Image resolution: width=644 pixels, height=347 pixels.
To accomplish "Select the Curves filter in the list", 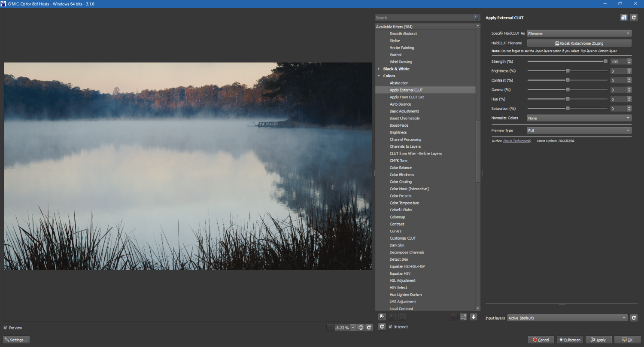I will click(395, 231).
